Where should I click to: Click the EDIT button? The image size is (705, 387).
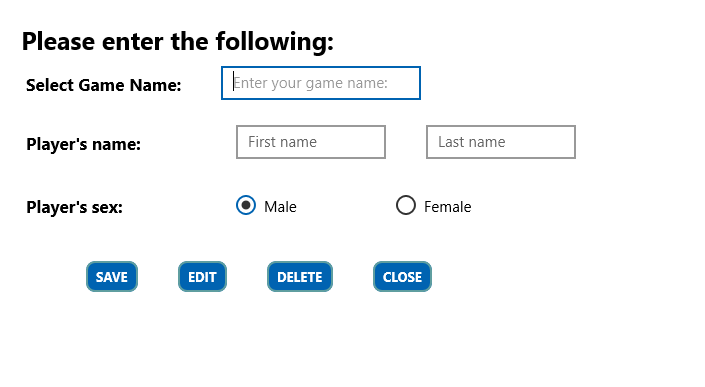point(202,276)
